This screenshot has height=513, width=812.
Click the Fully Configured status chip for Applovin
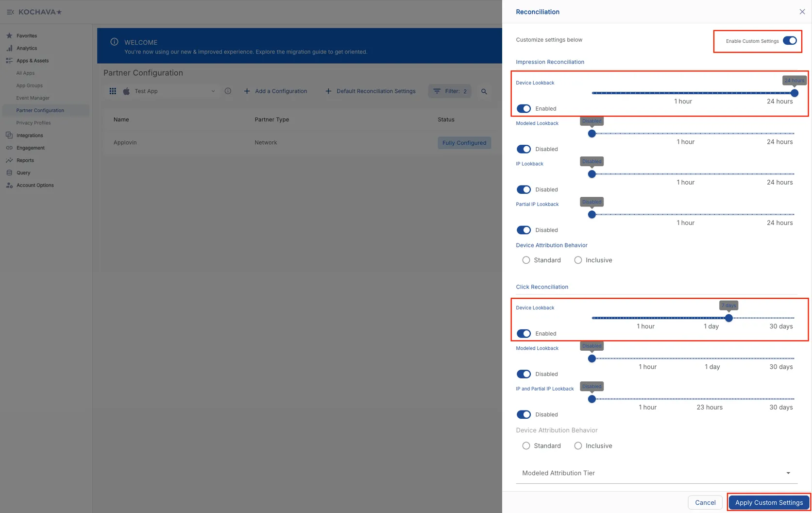[464, 142]
